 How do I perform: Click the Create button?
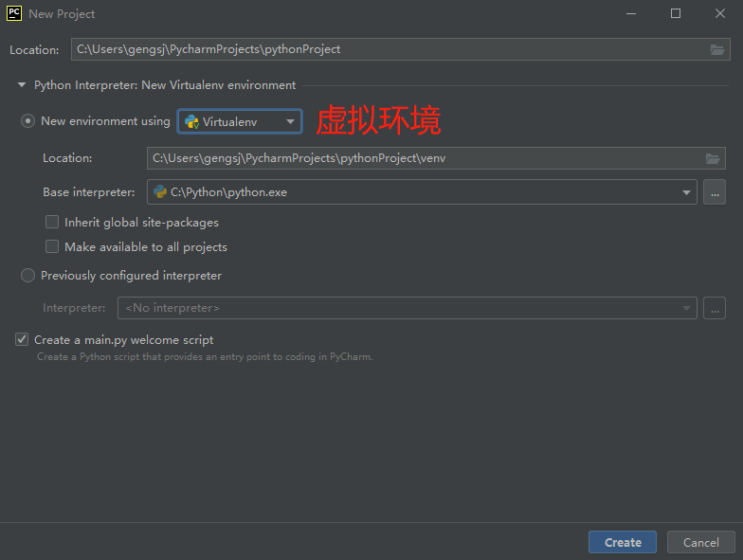(x=623, y=542)
